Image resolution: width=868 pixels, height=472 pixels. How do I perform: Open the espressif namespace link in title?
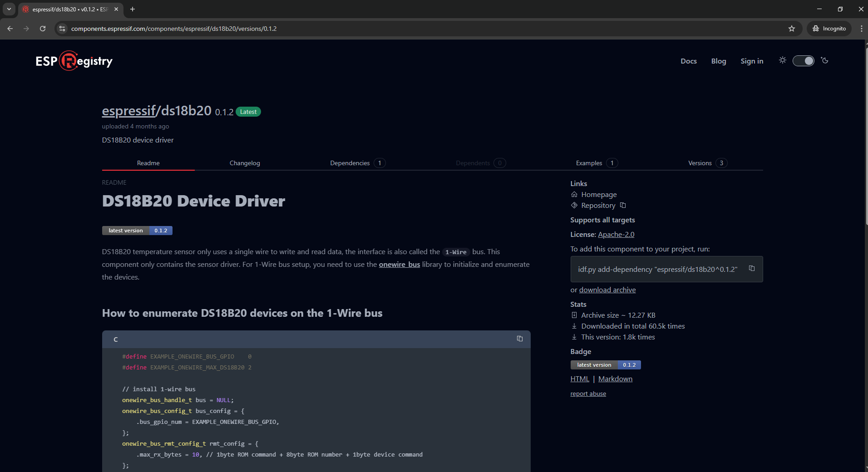point(129,111)
